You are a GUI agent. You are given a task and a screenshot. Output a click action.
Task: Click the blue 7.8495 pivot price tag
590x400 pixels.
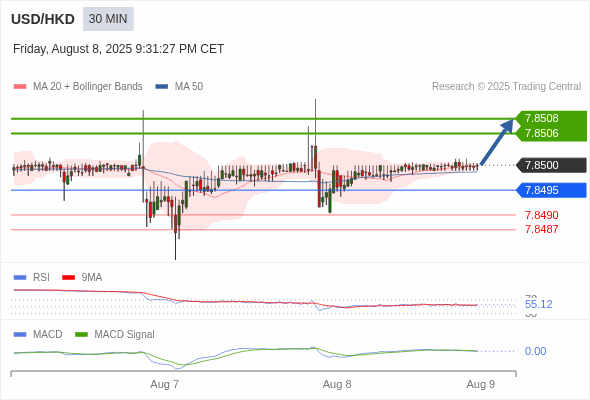(552, 190)
